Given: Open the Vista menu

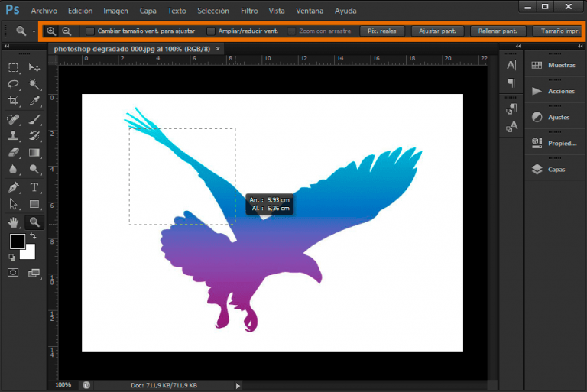Looking at the screenshot, I should (277, 11).
